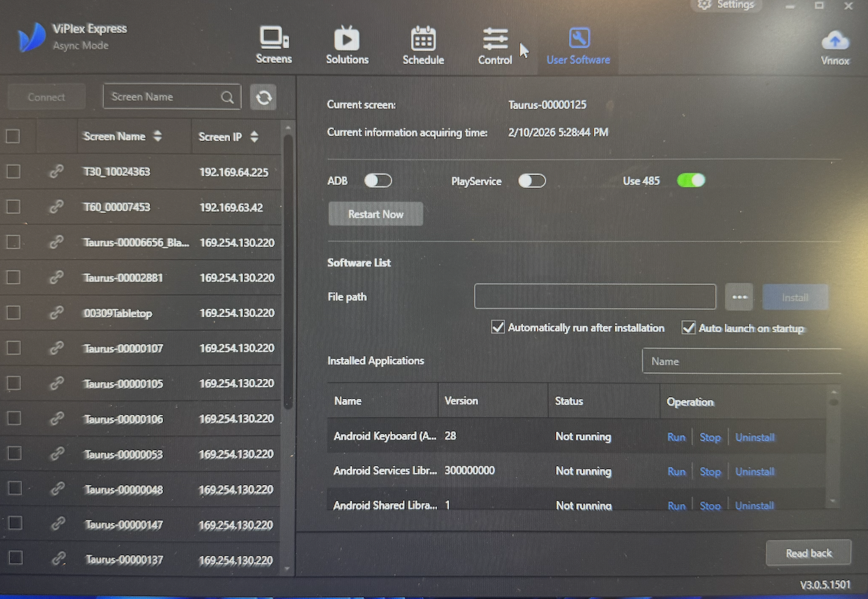The width and height of the screenshot is (868, 599).
Task: Check the Taurus-00000137 row checkbox
Action: (x=16, y=558)
